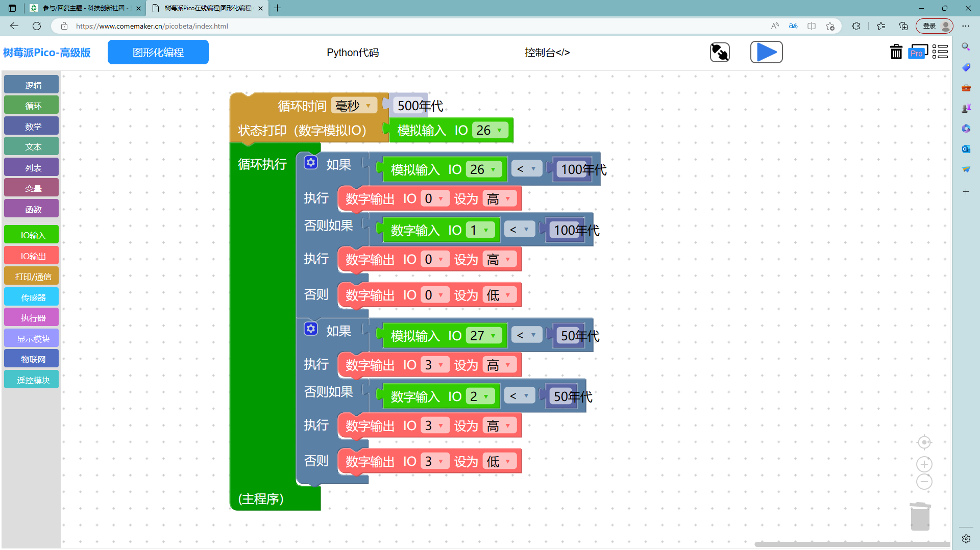Open 低 level dropdown for IO 3 output
This screenshot has height=550, width=980.
pos(500,461)
